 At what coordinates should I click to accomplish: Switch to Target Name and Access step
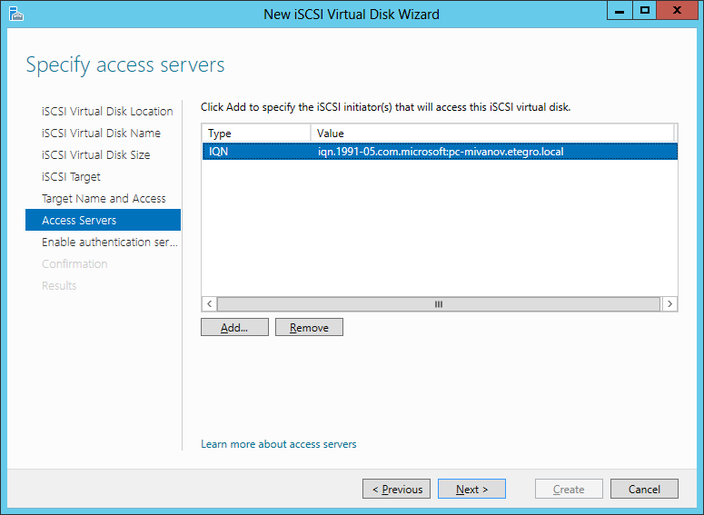104,199
